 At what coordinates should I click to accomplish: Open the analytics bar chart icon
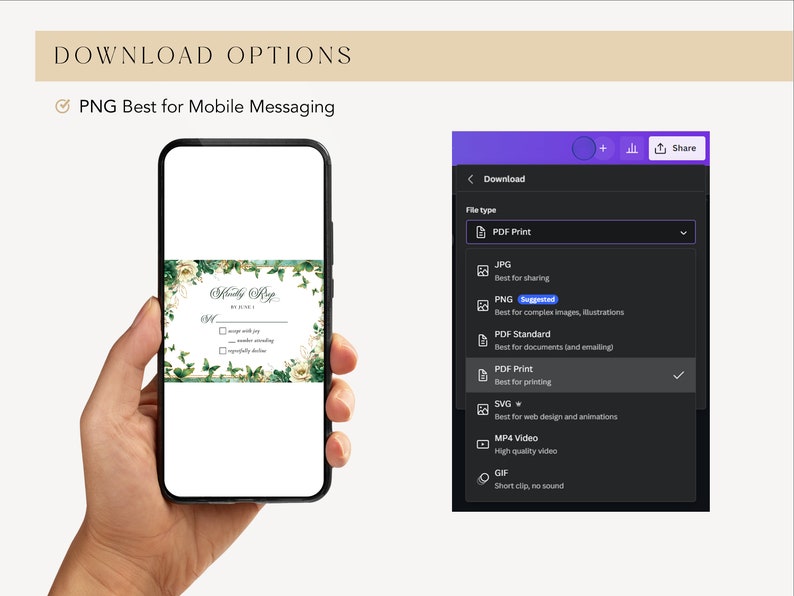631,148
